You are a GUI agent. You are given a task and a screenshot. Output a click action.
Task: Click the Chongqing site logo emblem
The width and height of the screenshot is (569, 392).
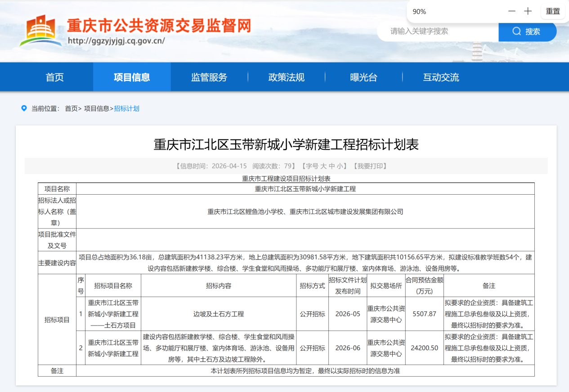tap(40, 30)
